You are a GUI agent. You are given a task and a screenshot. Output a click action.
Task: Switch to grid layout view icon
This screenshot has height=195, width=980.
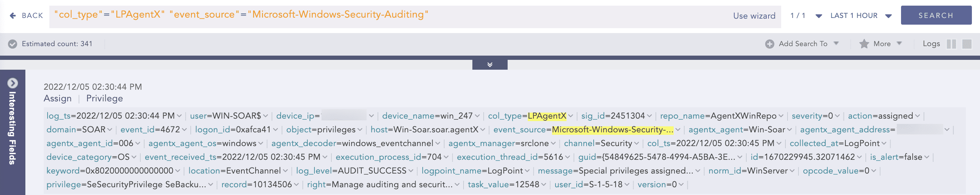[x=967, y=44]
